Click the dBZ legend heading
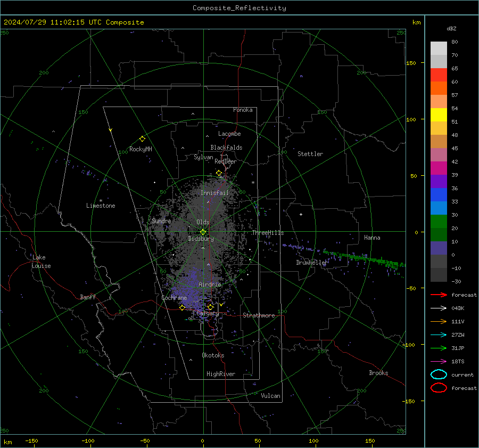Image resolution: width=479 pixels, height=448 pixels. (x=451, y=28)
